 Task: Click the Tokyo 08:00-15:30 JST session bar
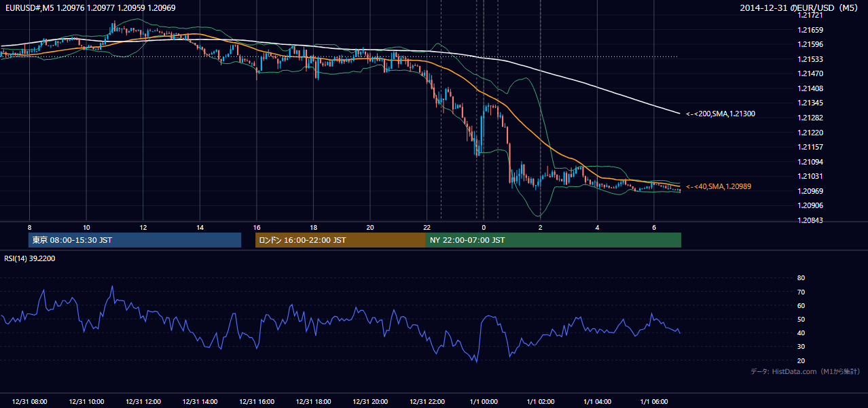point(135,240)
